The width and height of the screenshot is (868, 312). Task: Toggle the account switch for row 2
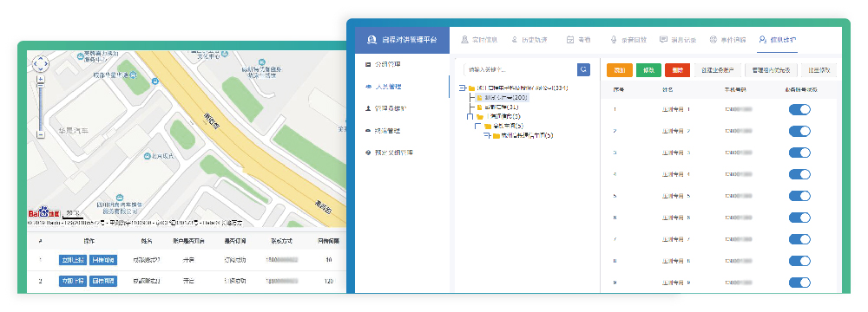click(x=799, y=131)
